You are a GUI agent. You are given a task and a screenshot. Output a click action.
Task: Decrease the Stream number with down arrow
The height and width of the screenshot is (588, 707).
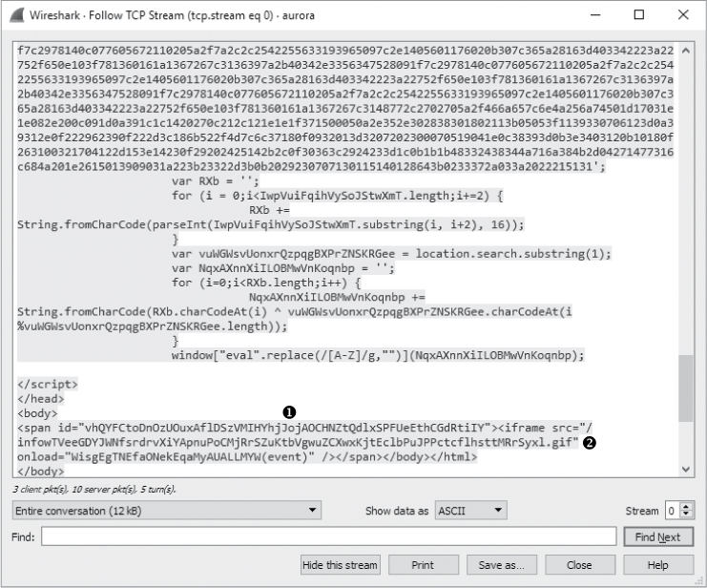(686, 514)
